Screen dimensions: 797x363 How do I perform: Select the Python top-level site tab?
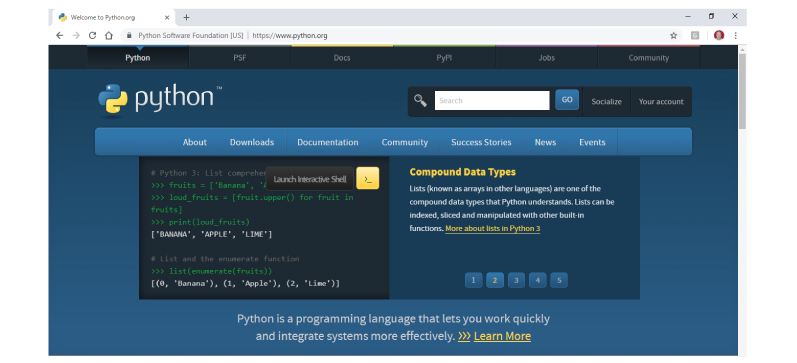click(138, 57)
